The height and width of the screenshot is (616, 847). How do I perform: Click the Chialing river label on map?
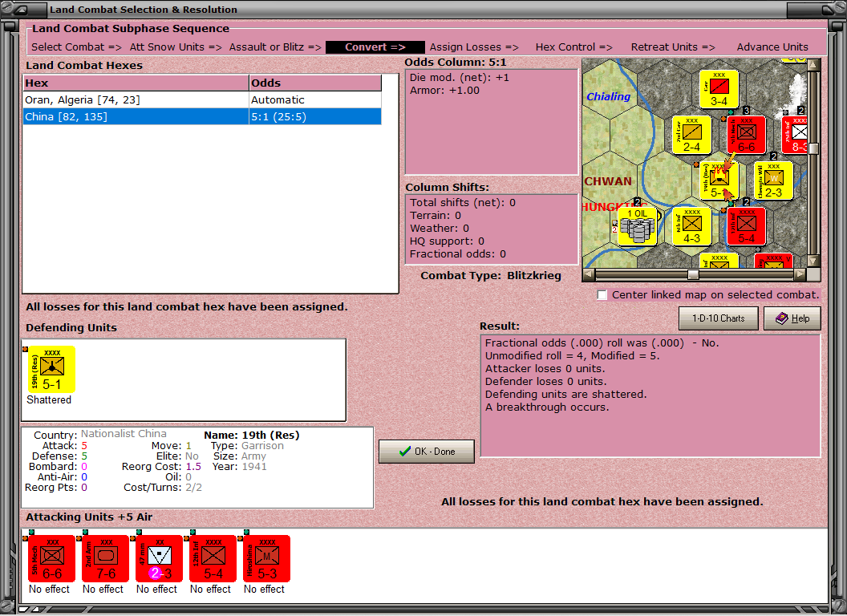coord(608,97)
